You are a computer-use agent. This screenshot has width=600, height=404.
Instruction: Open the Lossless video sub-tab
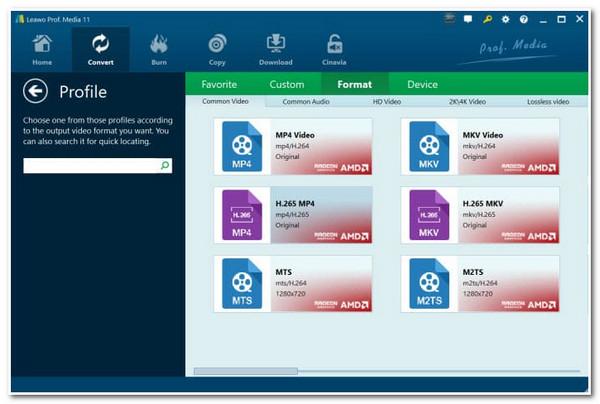[x=548, y=102]
